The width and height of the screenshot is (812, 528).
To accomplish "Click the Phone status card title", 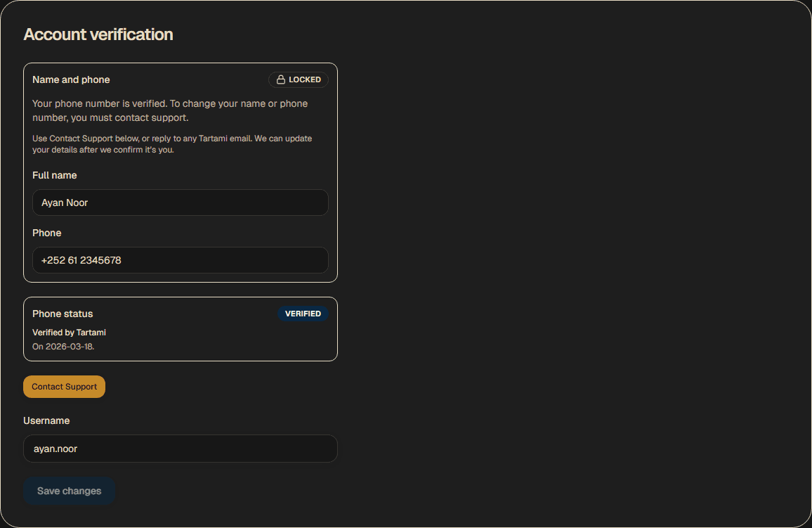I will [63, 314].
